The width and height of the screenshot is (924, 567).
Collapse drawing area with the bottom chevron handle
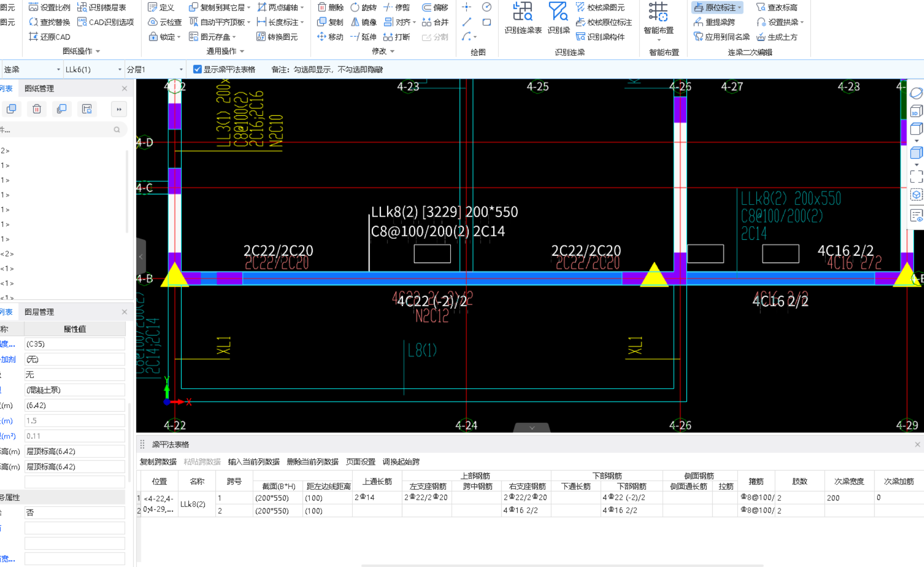(x=532, y=427)
